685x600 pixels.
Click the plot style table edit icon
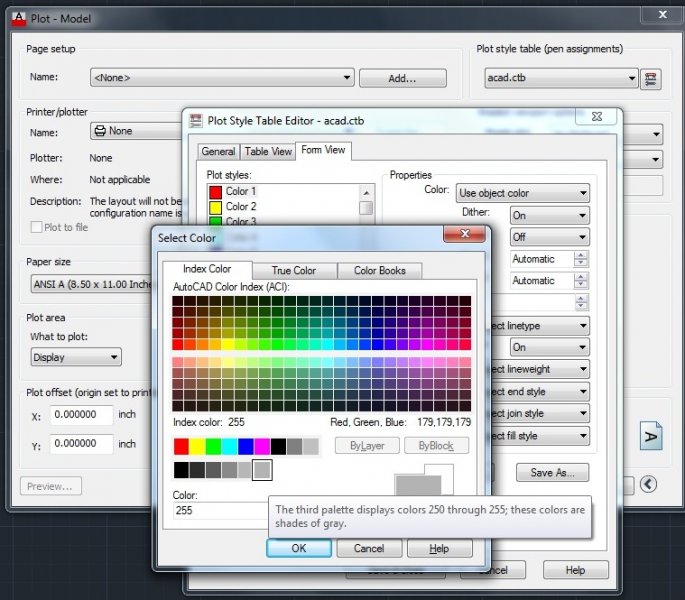coord(651,79)
